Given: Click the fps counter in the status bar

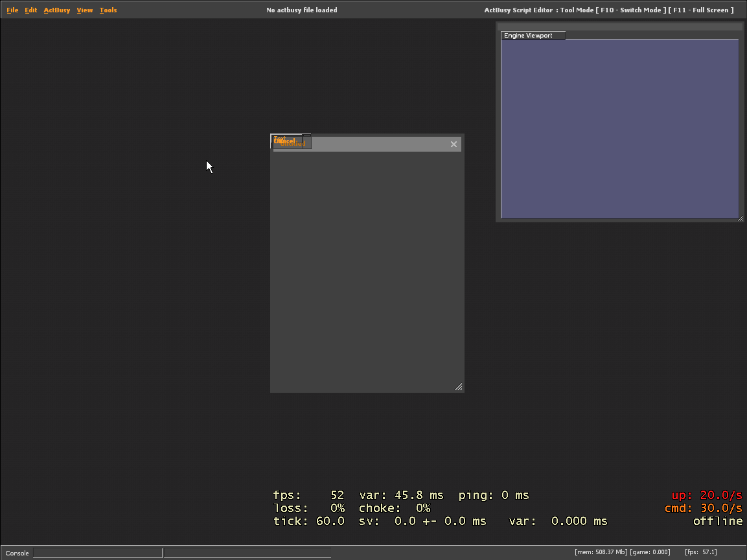Looking at the screenshot, I should tap(700, 552).
